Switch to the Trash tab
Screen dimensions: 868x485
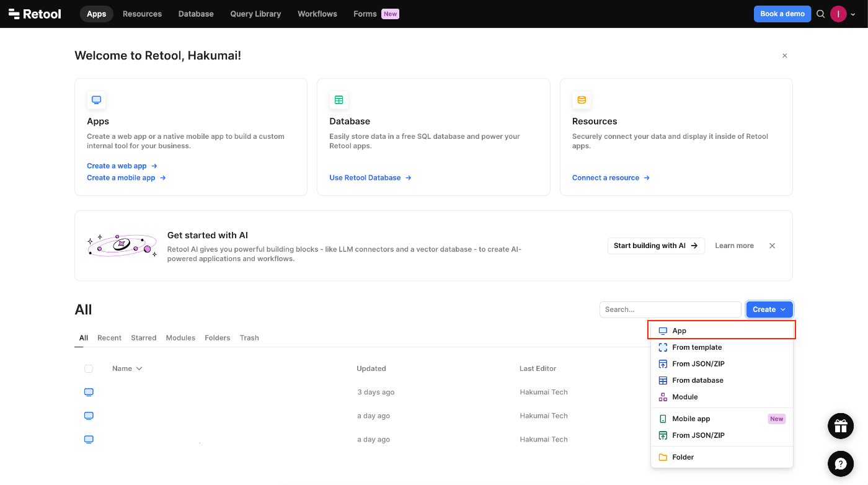(x=249, y=338)
